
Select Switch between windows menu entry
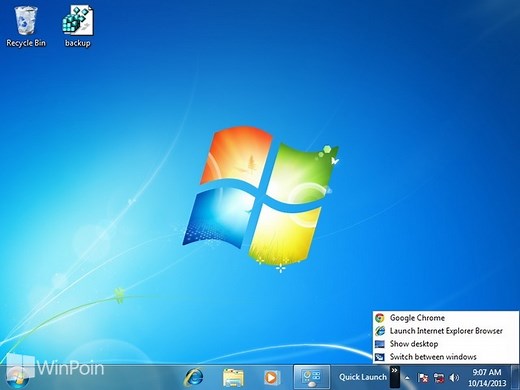[x=446, y=357]
